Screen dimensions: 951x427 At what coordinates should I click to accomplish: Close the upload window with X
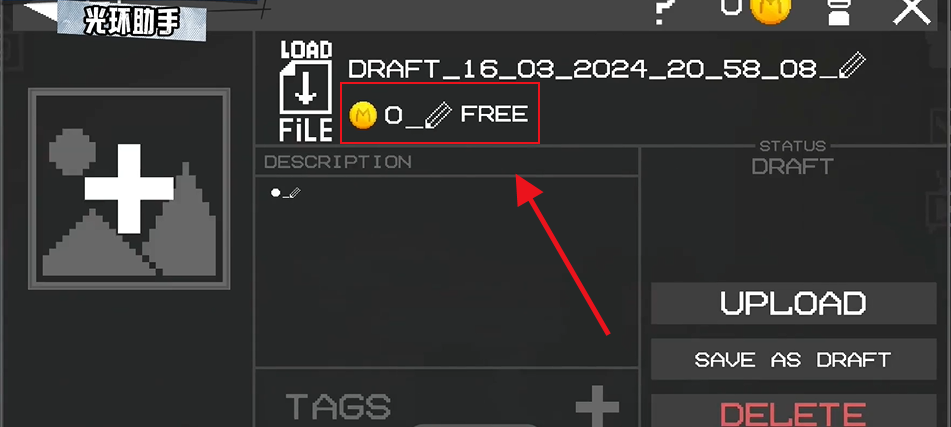coord(913,12)
